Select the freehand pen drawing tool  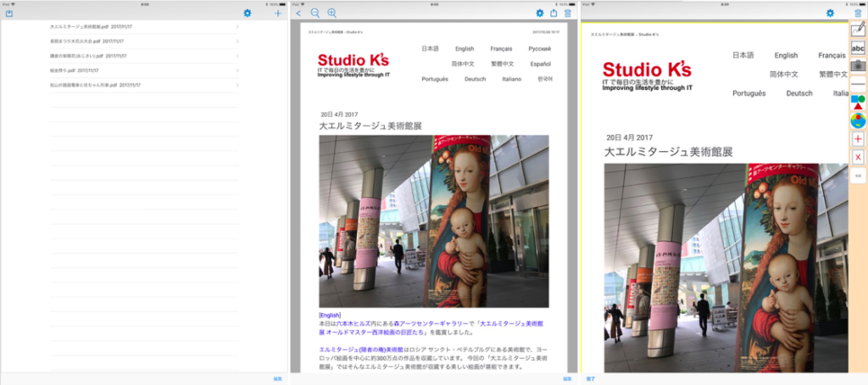click(x=858, y=31)
